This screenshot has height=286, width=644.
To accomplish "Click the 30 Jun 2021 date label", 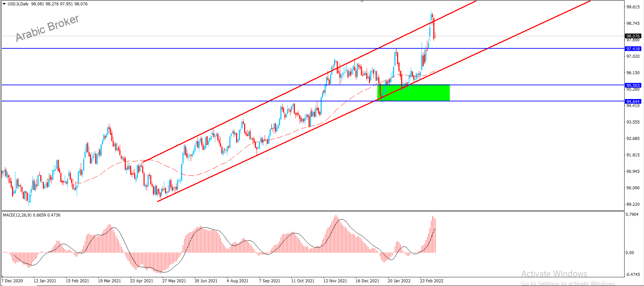I will coord(206,281).
